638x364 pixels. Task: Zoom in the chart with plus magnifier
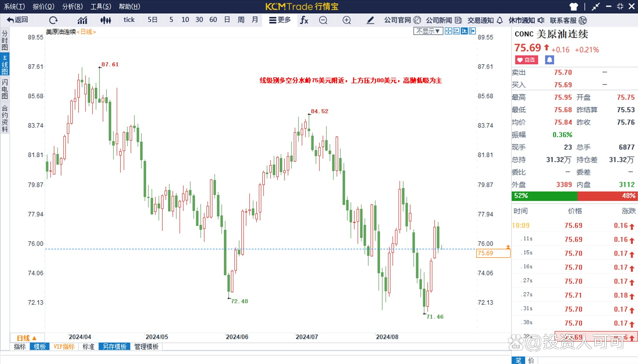coord(346,20)
